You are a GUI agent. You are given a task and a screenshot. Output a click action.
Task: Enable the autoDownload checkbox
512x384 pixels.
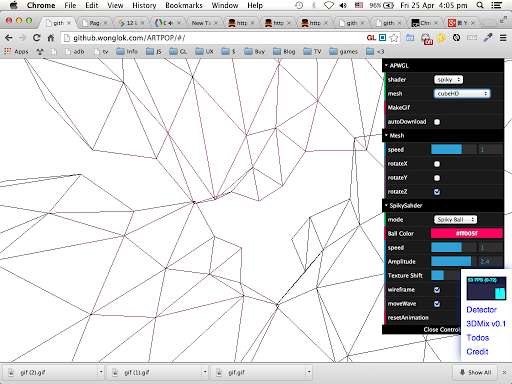click(x=437, y=122)
